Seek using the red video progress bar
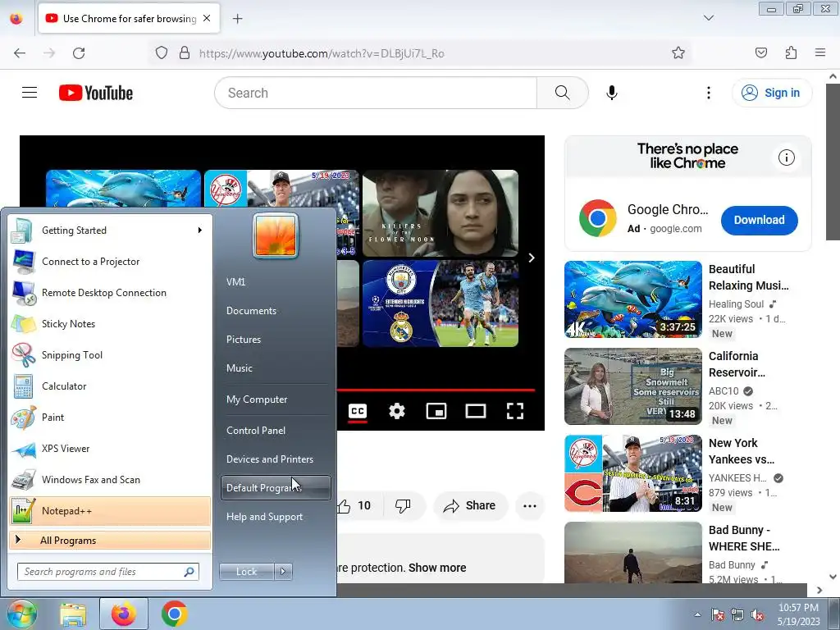This screenshot has height=630, width=840. tap(436, 390)
